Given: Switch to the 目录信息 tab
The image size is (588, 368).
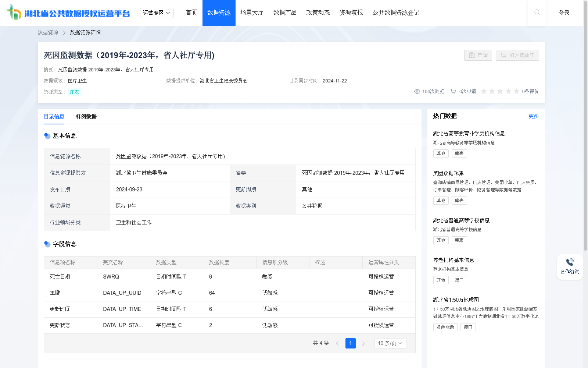Looking at the screenshot, I should point(54,117).
